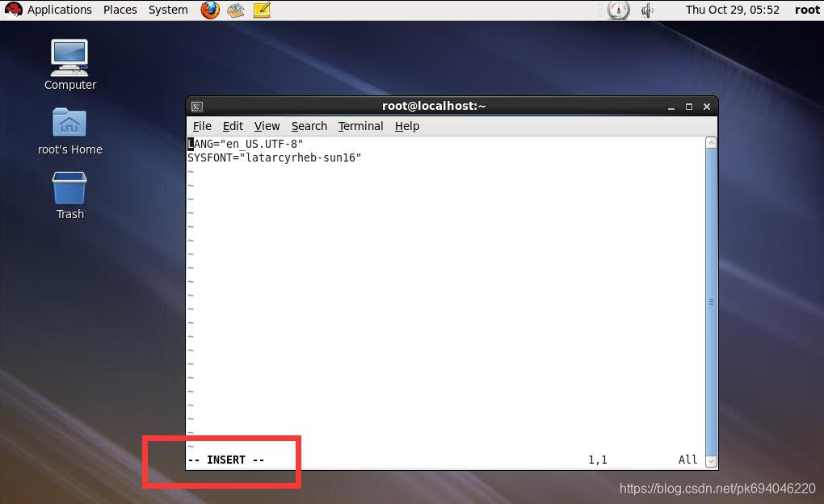
Task: Open the terminal Search menu
Action: (309, 126)
